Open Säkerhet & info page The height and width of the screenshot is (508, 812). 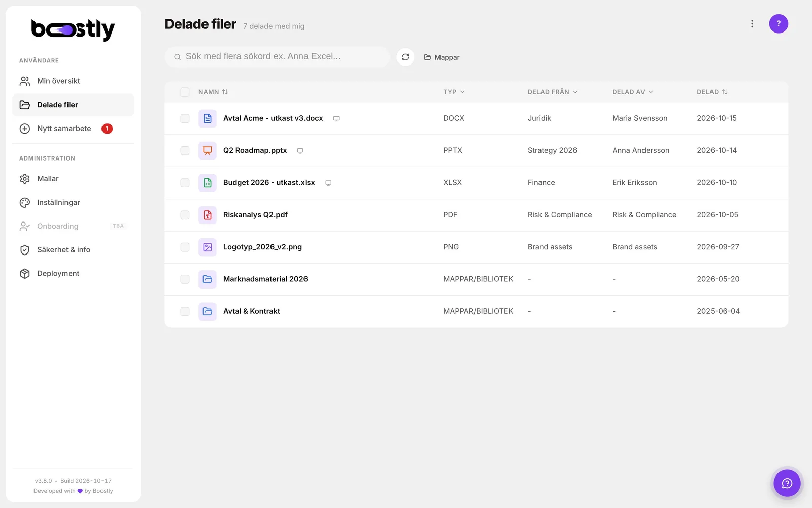(x=73, y=250)
